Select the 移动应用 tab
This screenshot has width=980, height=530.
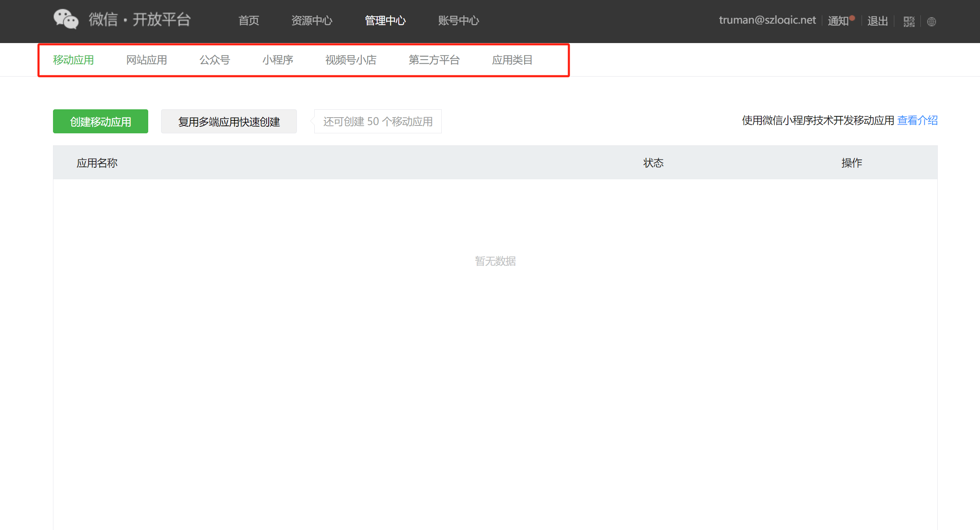[x=73, y=60]
